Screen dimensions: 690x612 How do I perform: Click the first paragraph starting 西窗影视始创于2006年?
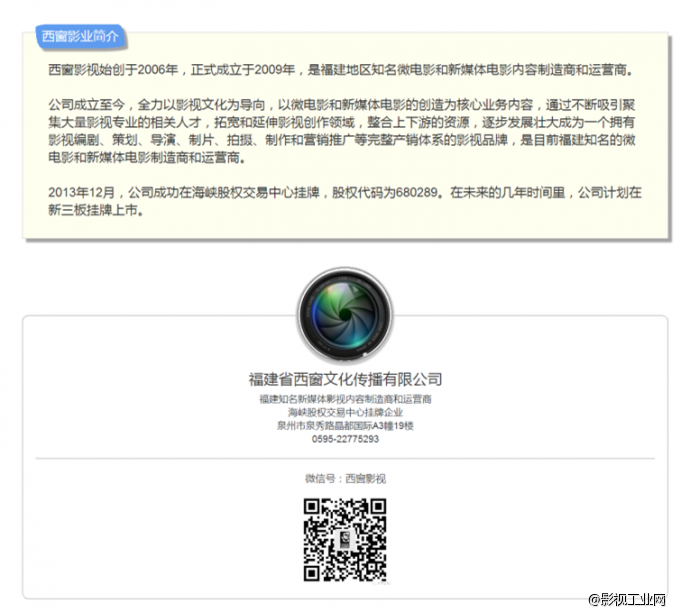340,70
